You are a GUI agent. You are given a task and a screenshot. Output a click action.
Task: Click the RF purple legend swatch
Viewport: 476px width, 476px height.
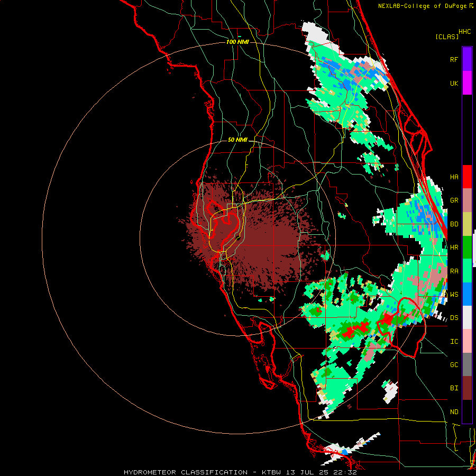click(x=467, y=59)
